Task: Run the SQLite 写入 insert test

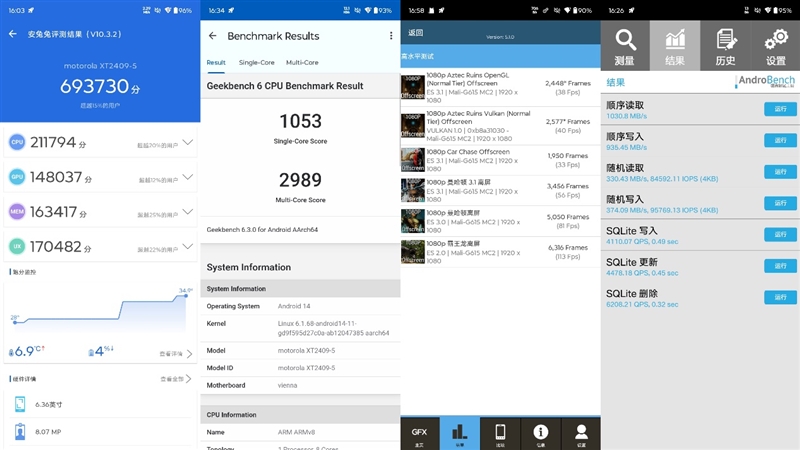Action: [780, 235]
